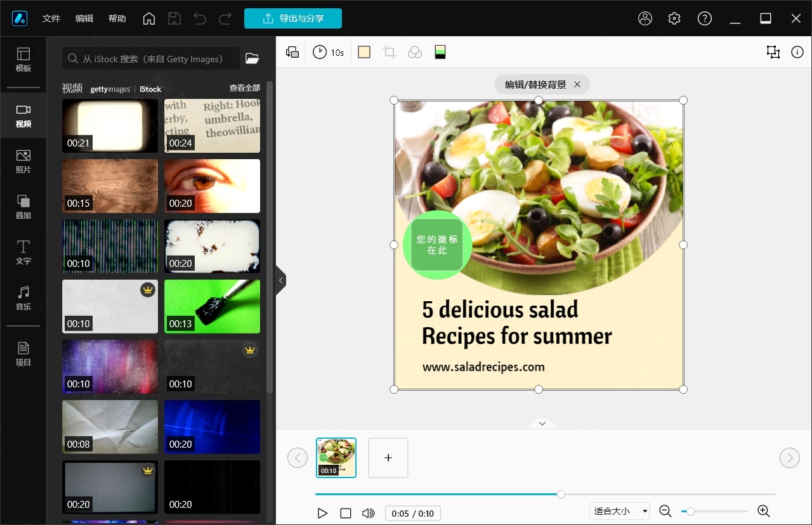Close the 编辑/替换背景 tag

(577, 84)
